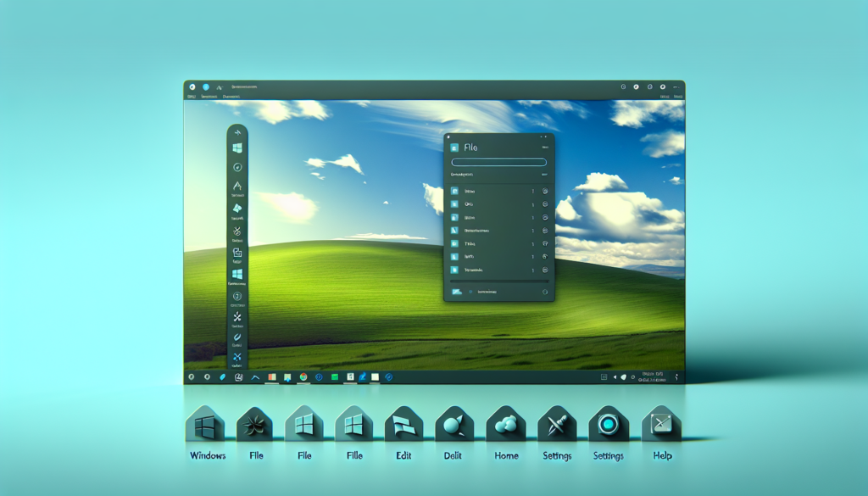This screenshot has width=868, height=496.
Task: Click the Home cloud icon
Action: point(507,426)
